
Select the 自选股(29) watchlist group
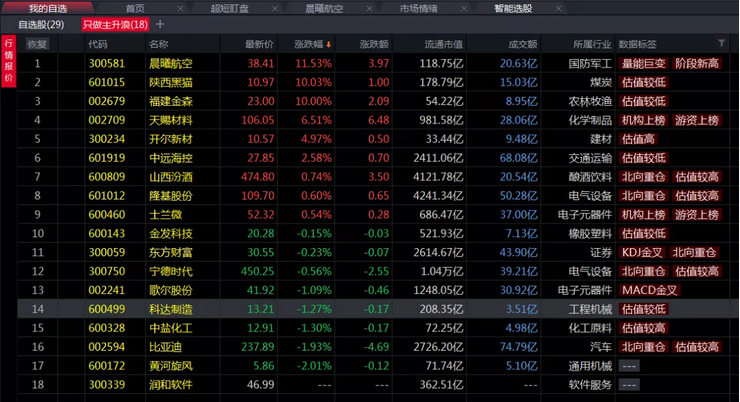click(41, 24)
